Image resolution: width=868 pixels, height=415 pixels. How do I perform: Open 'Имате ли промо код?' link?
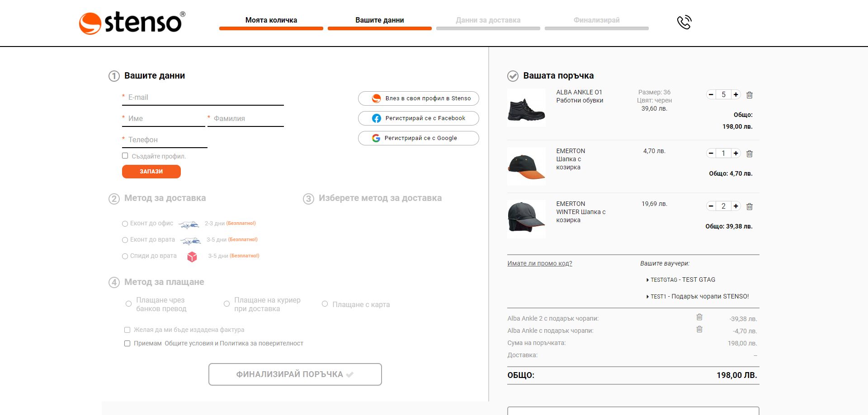click(540, 263)
